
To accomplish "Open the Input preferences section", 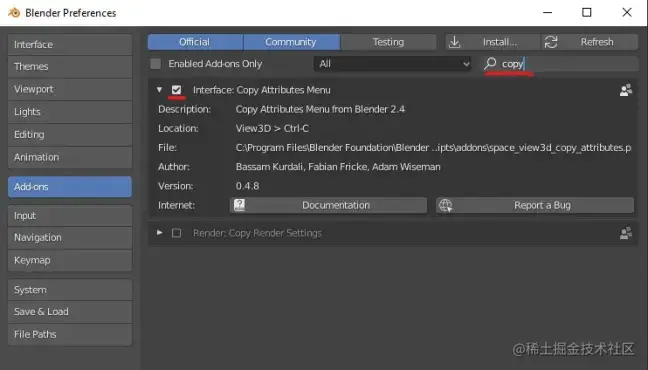I will click(70, 215).
